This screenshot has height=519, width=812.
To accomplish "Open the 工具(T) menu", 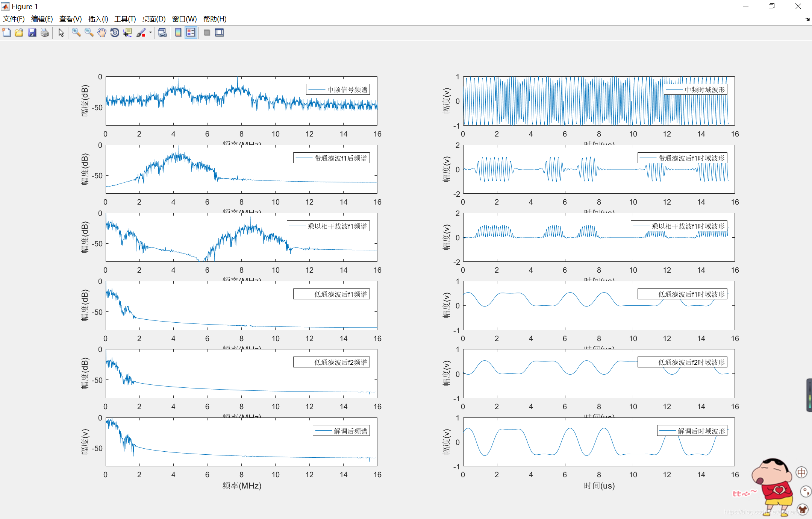I will 125,19.
